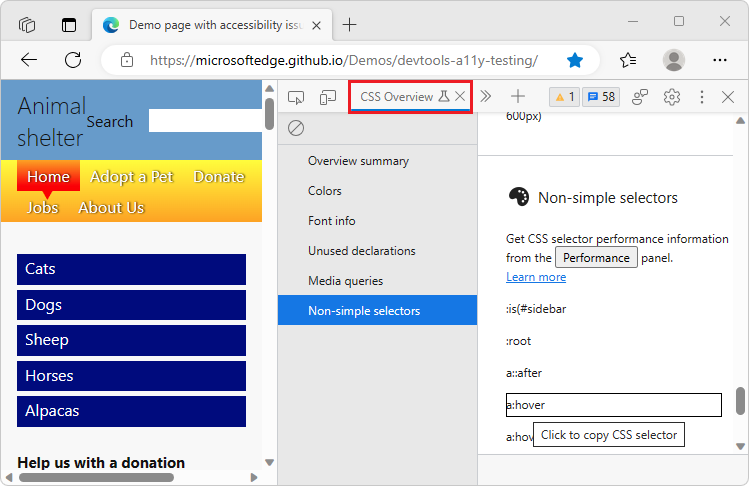Open DevTools customize menu (three dots)
Viewport: 749px width, 486px height.
tap(702, 97)
